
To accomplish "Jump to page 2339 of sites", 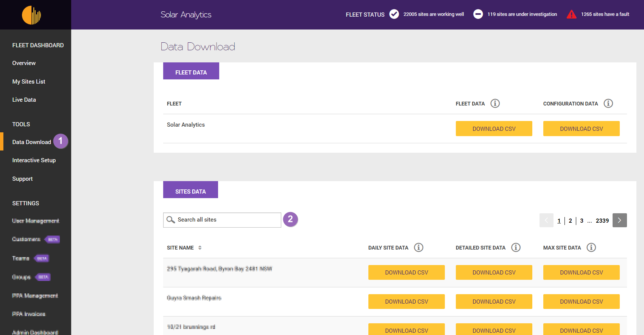I will (602, 221).
